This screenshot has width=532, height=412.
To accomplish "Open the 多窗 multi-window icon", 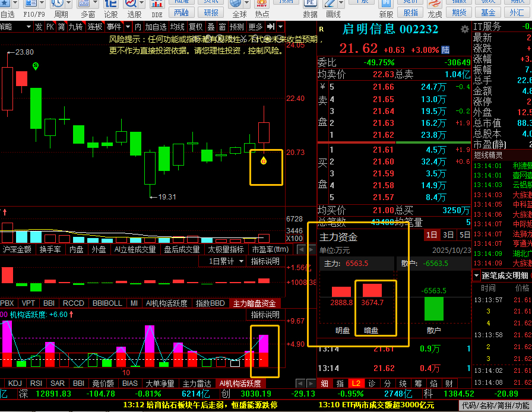I will pyautogui.click(x=84, y=4).
